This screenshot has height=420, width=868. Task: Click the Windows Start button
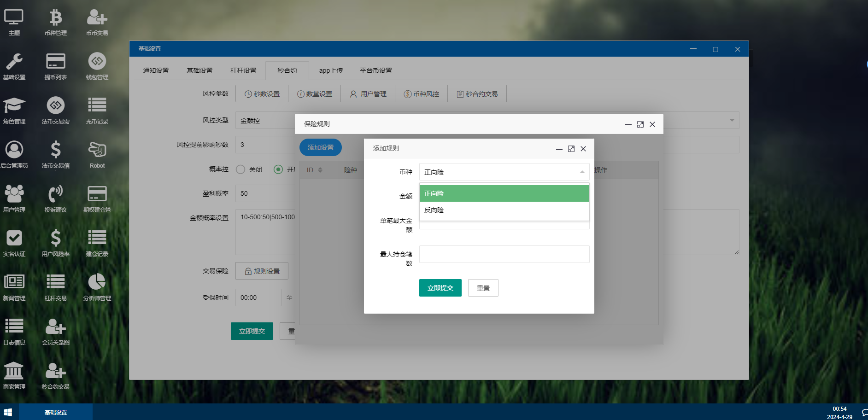click(8, 412)
